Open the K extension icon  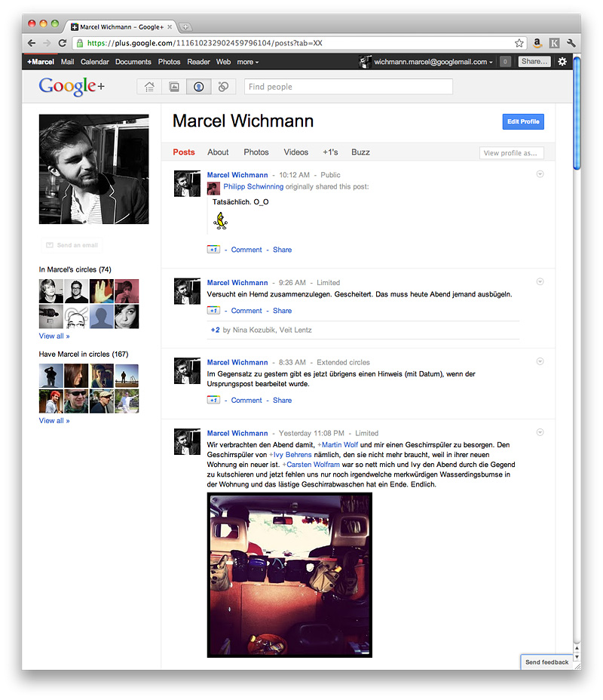pyautogui.click(x=554, y=43)
